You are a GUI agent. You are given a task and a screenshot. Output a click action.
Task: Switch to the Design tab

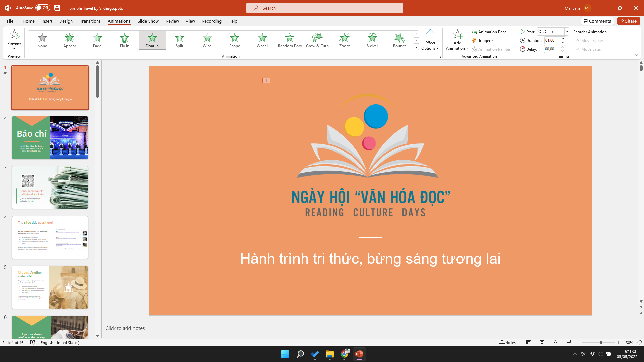click(x=66, y=21)
